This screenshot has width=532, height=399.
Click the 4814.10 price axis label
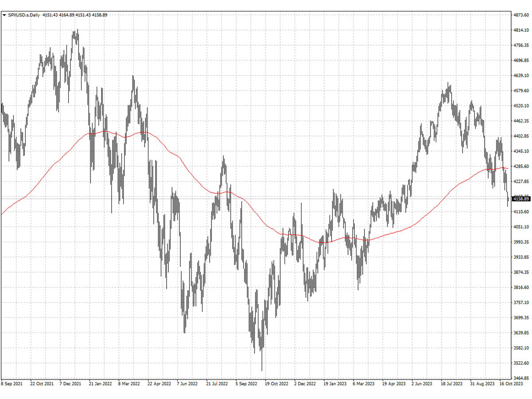[521, 30]
